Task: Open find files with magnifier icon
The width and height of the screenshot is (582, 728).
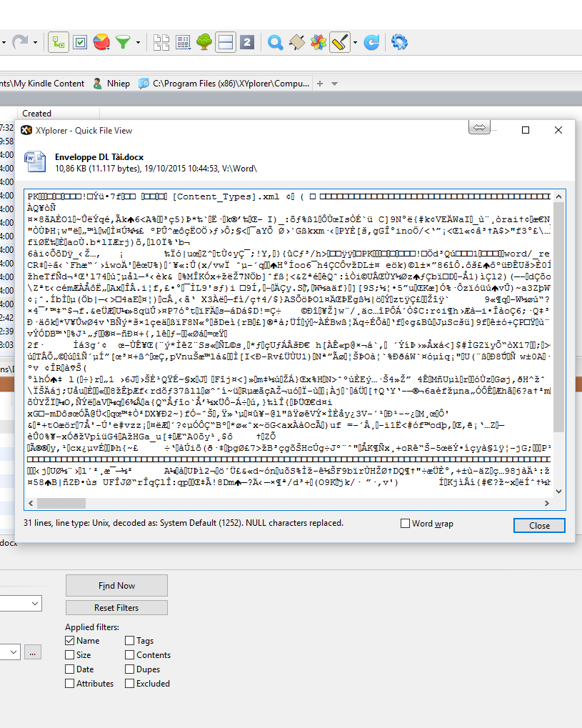Action: (x=275, y=42)
